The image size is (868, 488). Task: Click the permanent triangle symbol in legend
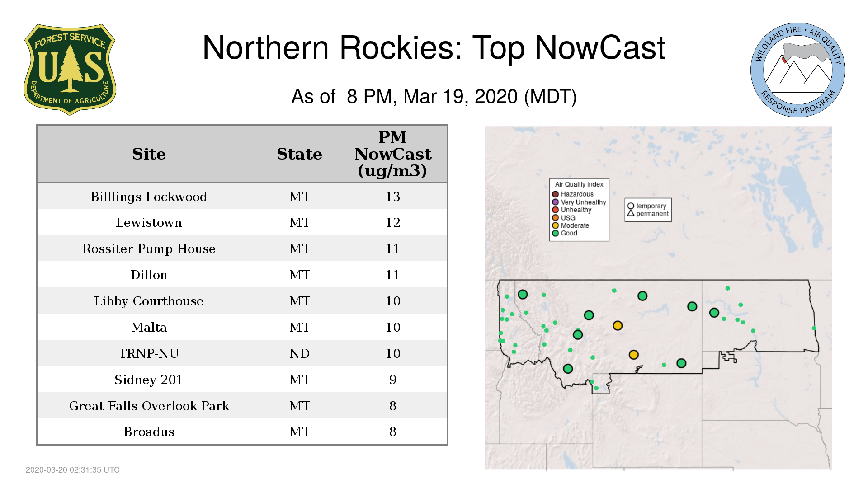(631, 213)
